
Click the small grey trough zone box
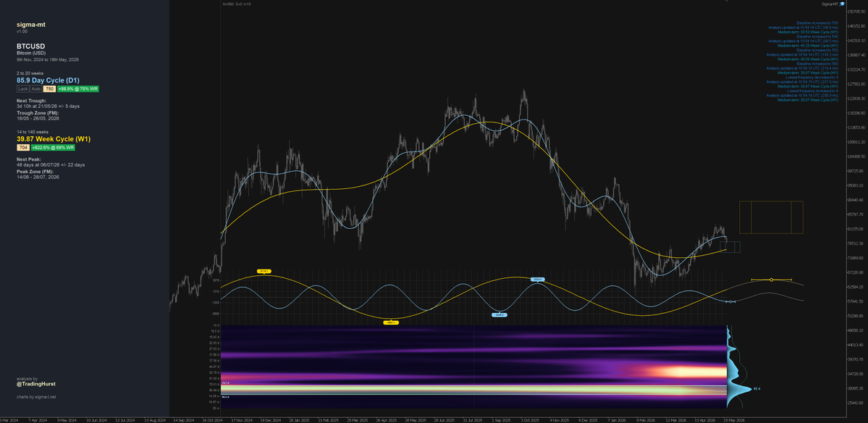730,247
